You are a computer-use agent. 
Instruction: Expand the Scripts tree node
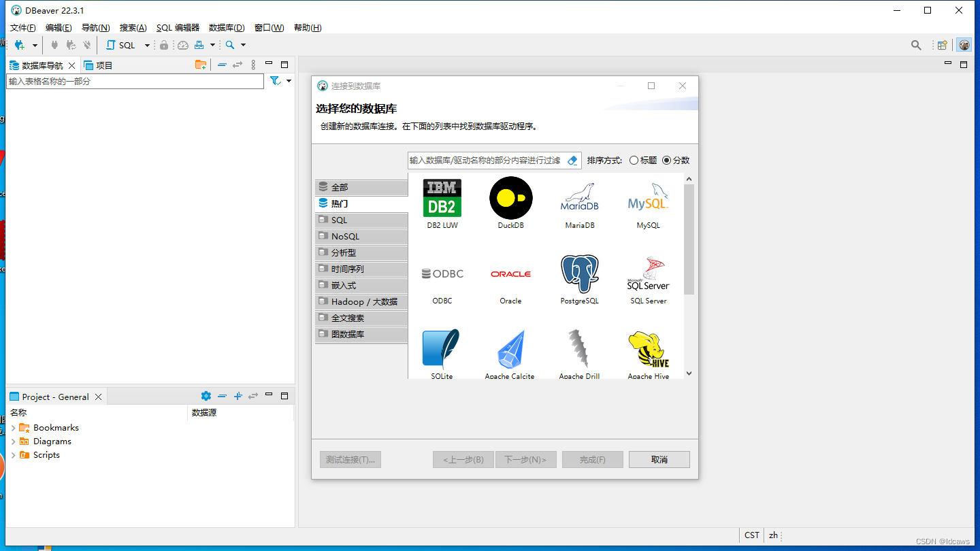[x=13, y=455]
